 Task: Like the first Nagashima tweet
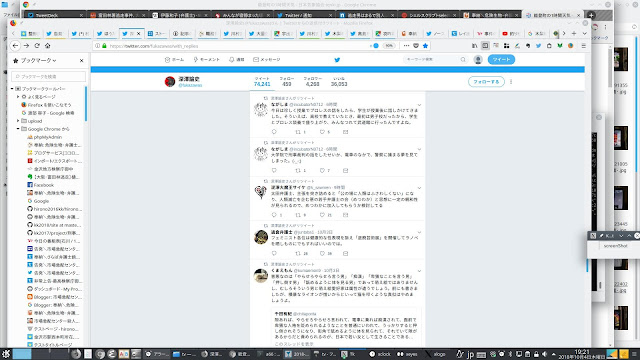tap(322, 132)
